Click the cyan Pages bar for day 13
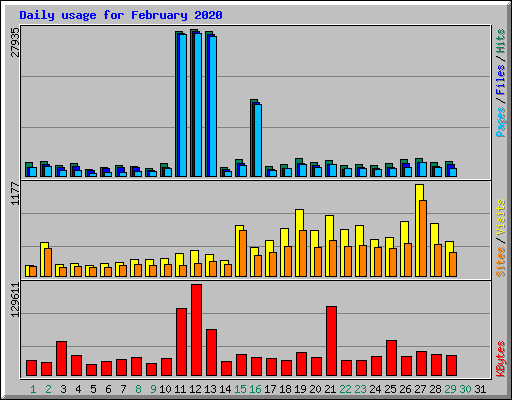This screenshot has height=400, width=512. (213, 106)
